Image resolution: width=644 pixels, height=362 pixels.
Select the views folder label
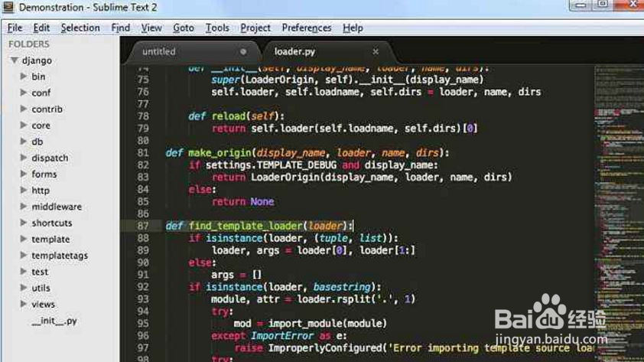coord(43,305)
